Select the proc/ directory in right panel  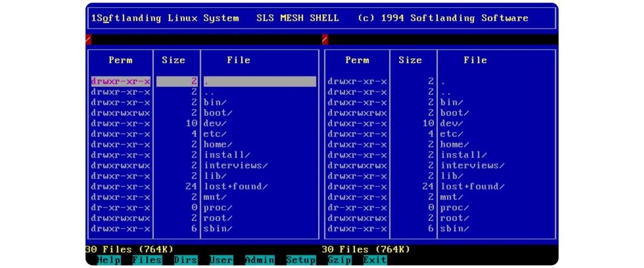tap(455, 208)
